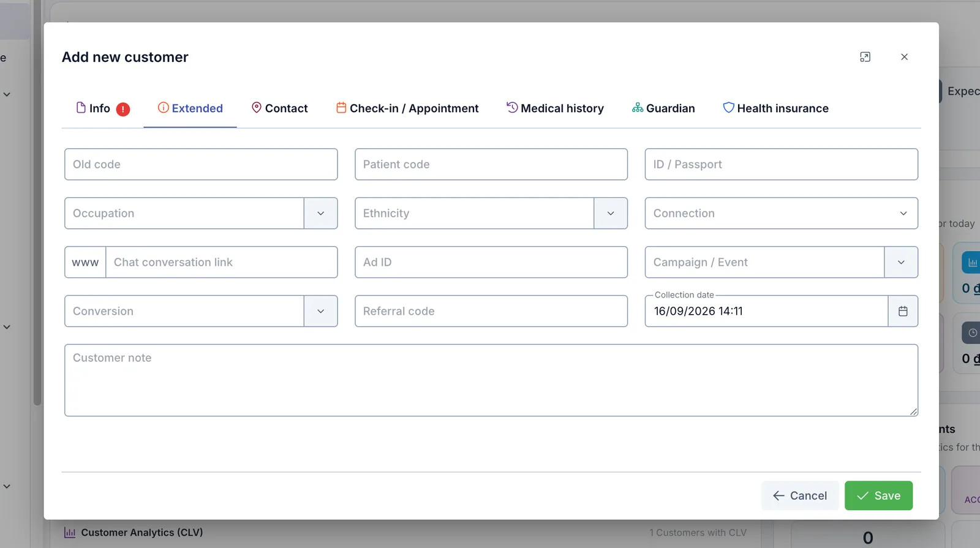
Task: Expand the Conversion dropdown arrow
Action: coord(321,311)
